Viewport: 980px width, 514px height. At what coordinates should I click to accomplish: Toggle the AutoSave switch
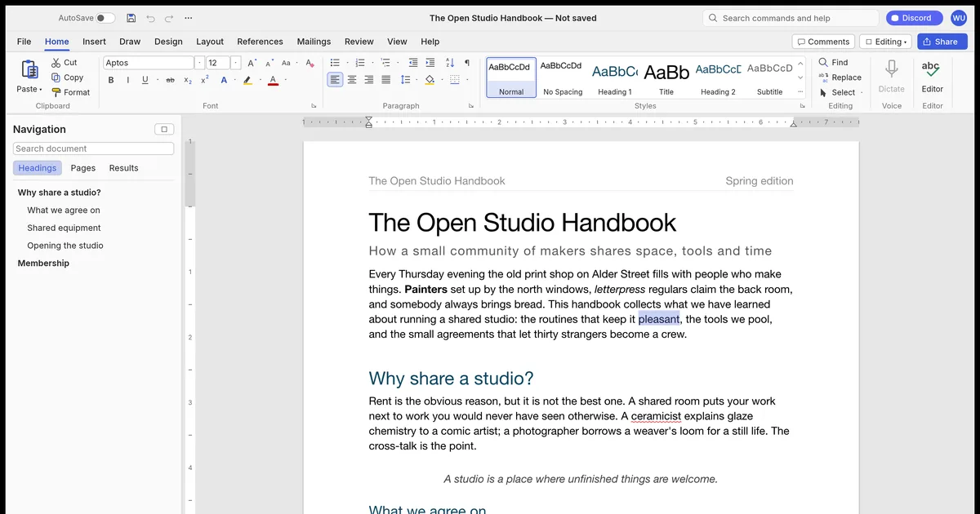105,18
